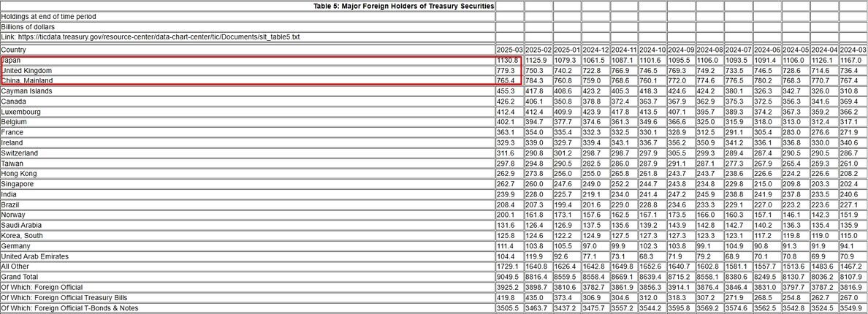The width and height of the screenshot is (868, 314).
Task: Select the 2024-12 column header
Action: click(595, 50)
